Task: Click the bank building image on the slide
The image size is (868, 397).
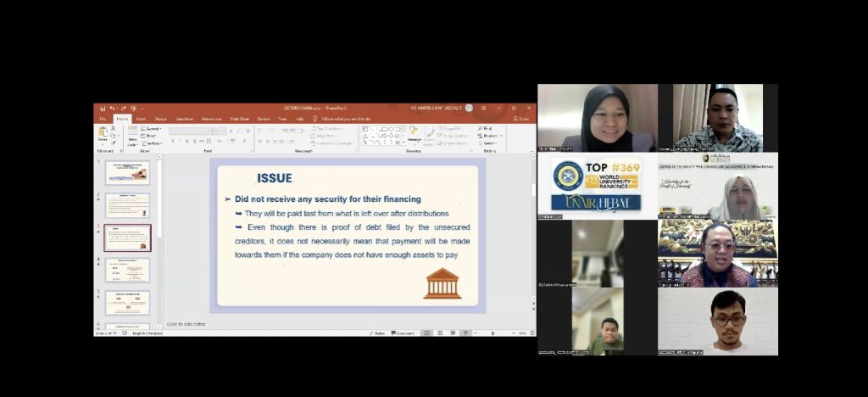Action: [x=442, y=283]
